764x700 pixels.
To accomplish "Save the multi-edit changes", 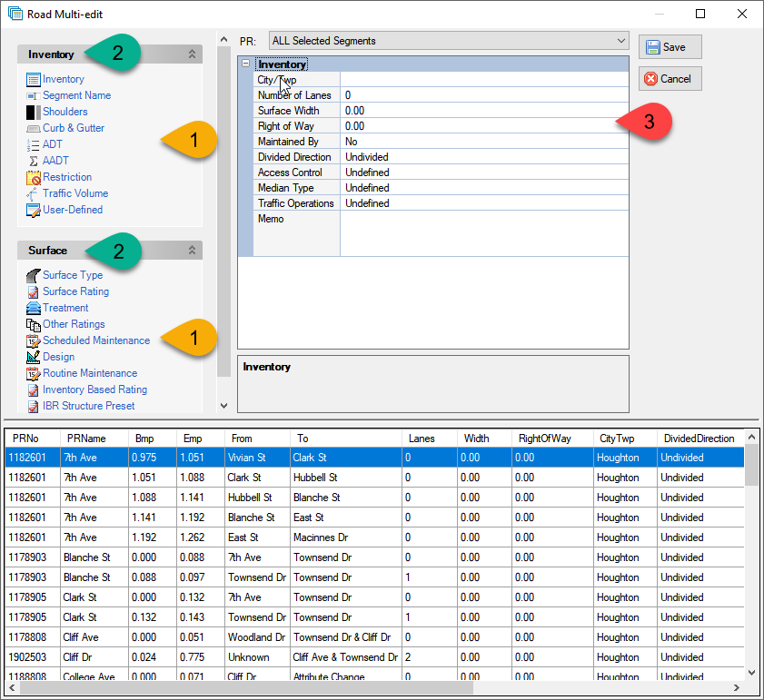I will 670,47.
